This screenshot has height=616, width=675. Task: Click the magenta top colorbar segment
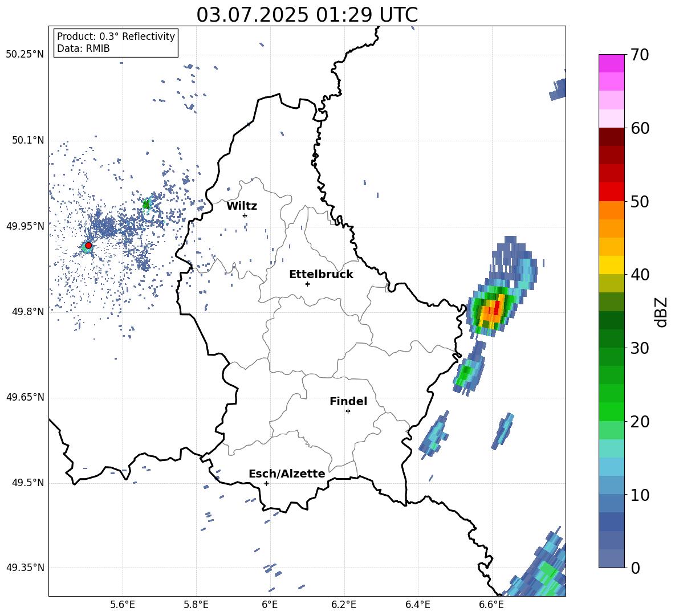tap(612, 63)
